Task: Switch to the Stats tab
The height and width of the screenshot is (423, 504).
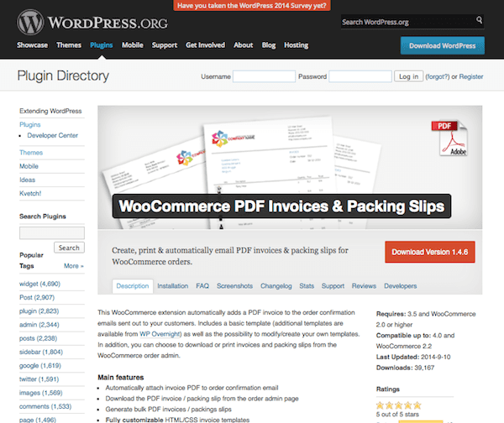Action: [307, 286]
